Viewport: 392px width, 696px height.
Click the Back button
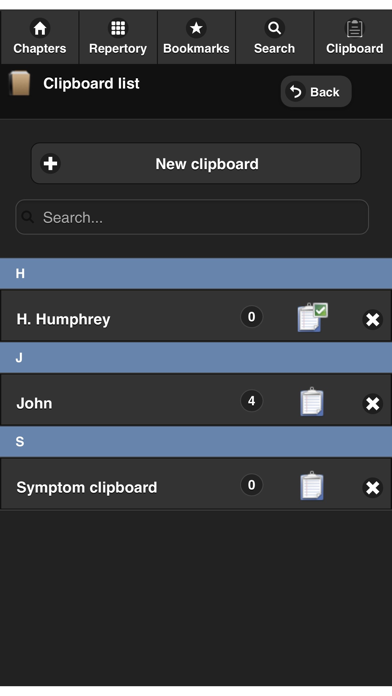coord(316,91)
